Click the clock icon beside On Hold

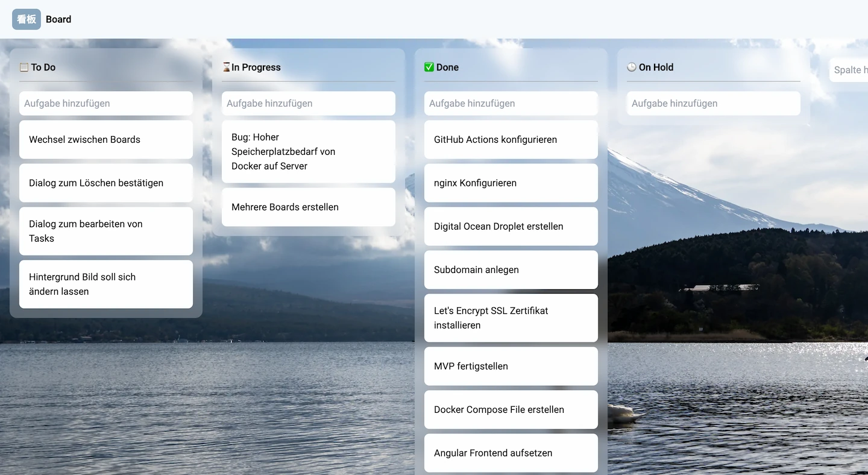point(631,67)
